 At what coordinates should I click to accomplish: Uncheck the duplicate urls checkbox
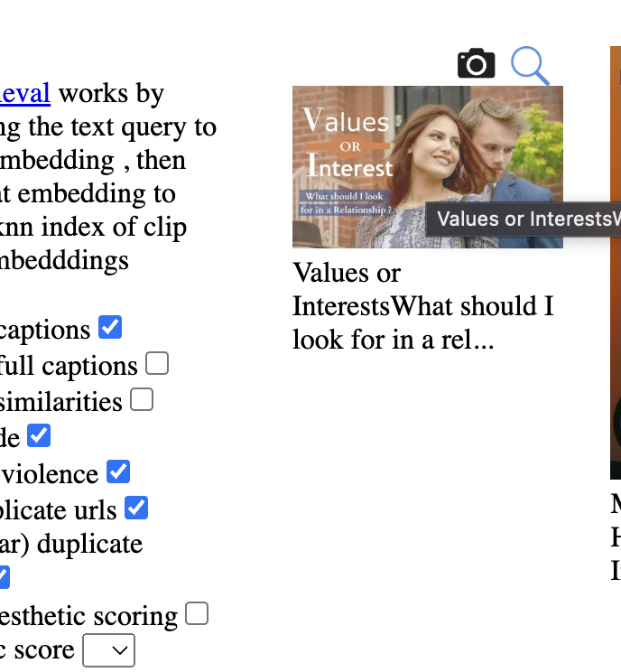click(136, 508)
